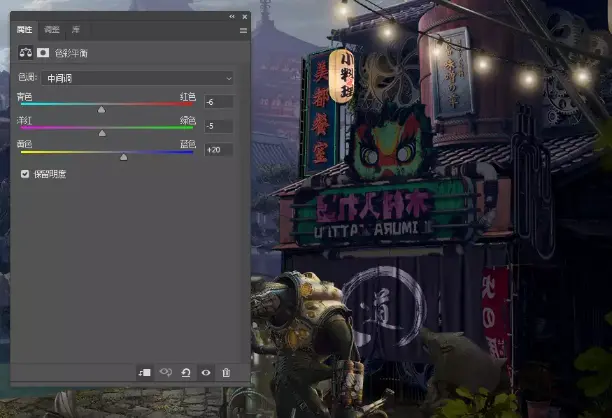Click the yellow-blue slider handle
The height and width of the screenshot is (418, 612).
coord(124,157)
